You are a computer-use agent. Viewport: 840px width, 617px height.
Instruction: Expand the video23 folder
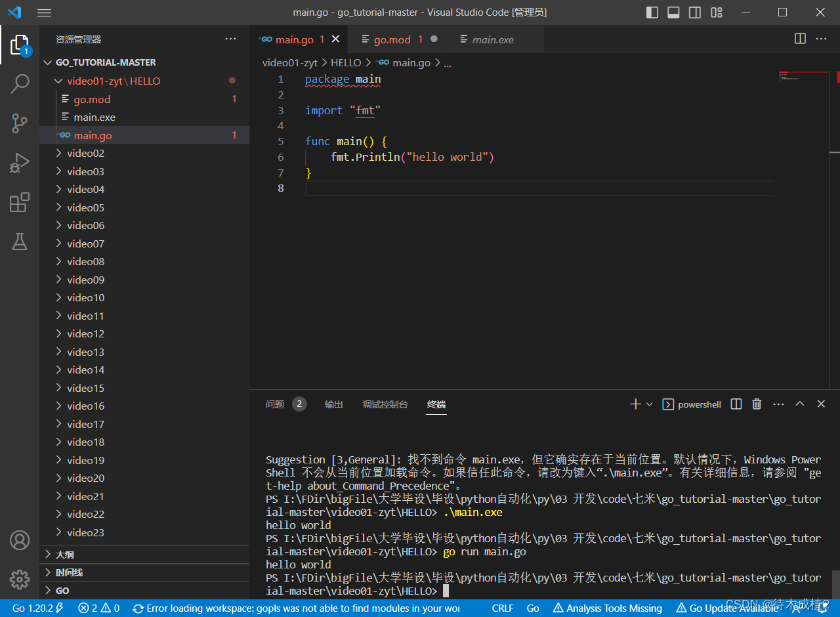(x=144, y=532)
